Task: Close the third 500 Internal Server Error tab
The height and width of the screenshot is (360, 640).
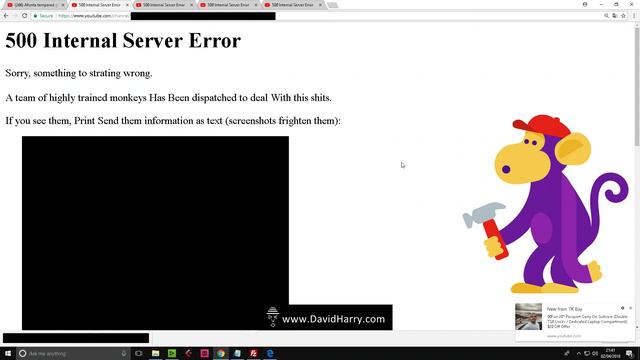Action: [x=191, y=5]
